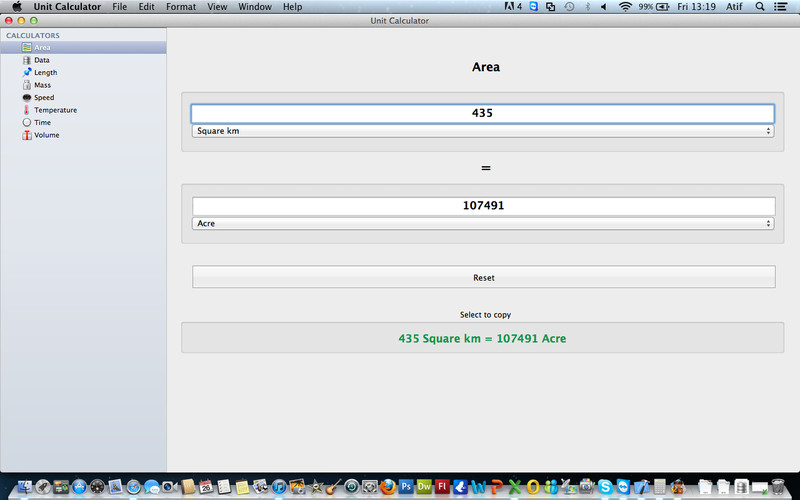Open the Trash in the dock
The width and height of the screenshot is (800, 500).
[x=778, y=487]
